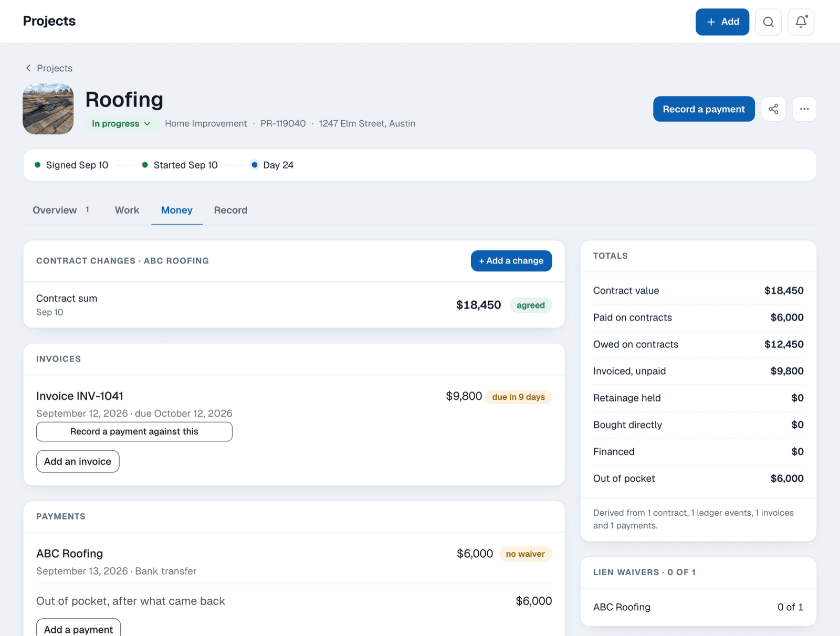
Task: Click Record a payment in the header
Action: tap(703, 109)
